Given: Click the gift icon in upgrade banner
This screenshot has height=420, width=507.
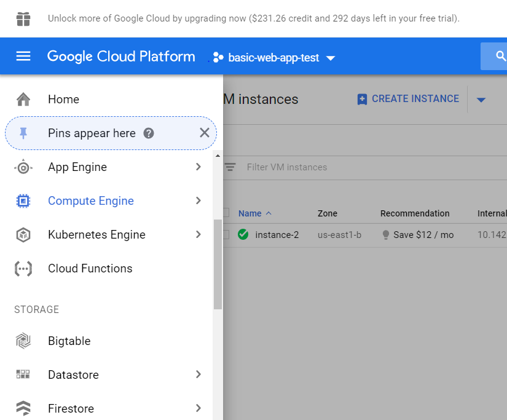Looking at the screenshot, I should (x=23, y=18).
